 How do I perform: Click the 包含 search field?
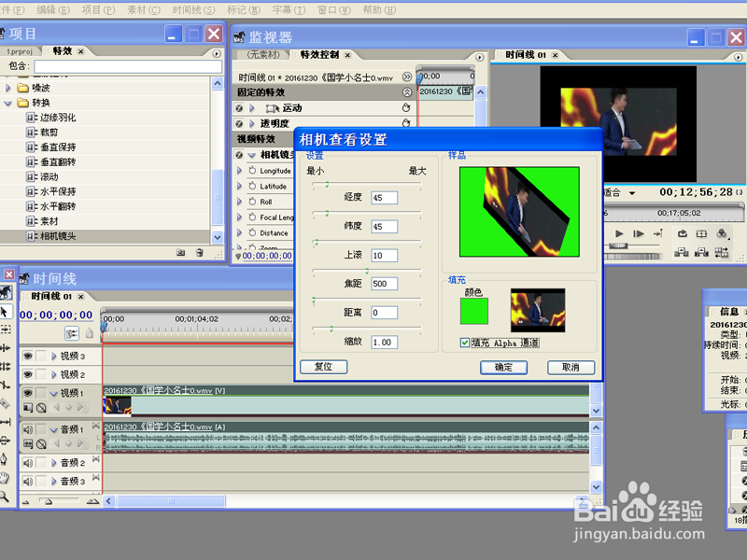(128, 66)
